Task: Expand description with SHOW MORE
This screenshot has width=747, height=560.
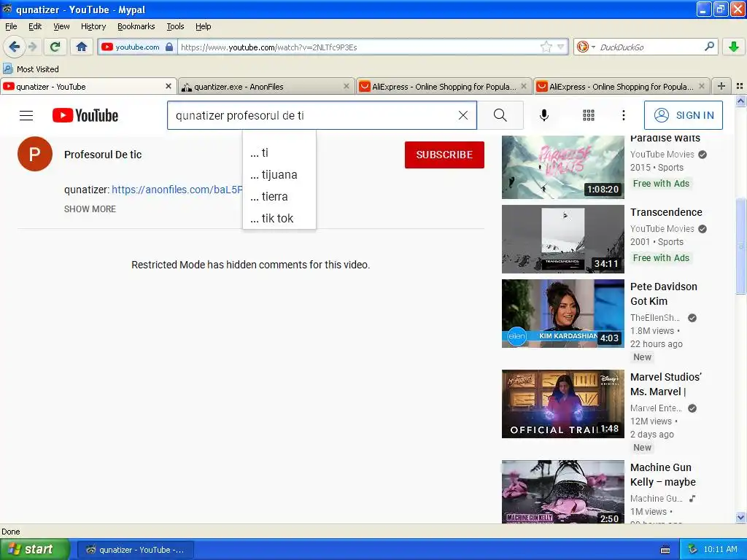Action: tap(90, 209)
